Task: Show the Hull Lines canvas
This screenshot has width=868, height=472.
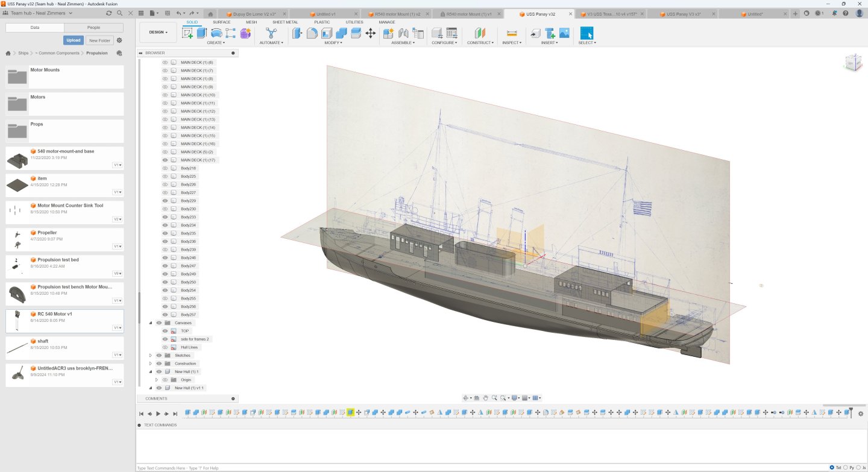Action: pos(165,347)
